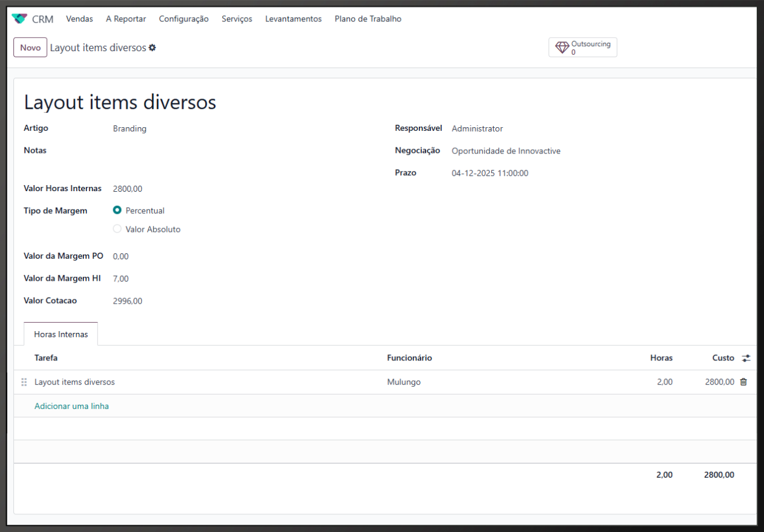
Task: Open the Plano de Trabalho menu
Action: point(368,19)
